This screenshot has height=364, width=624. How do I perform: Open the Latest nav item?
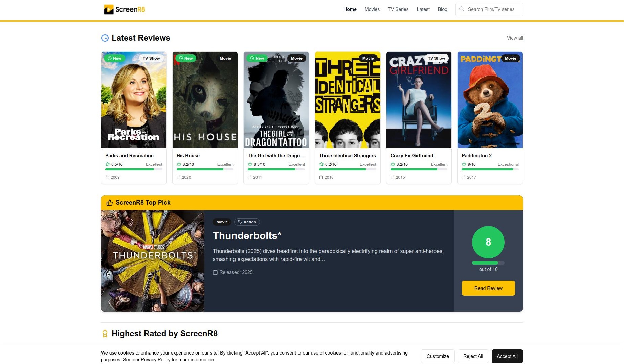pos(423,9)
